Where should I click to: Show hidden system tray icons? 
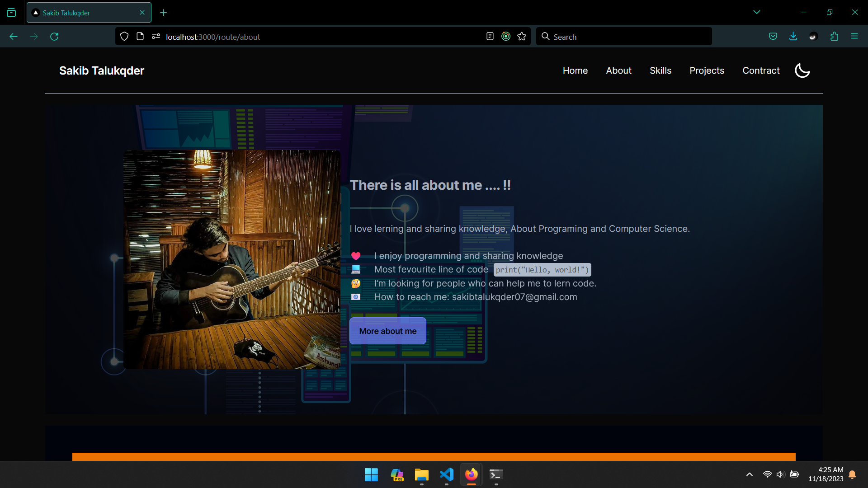coord(749,474)
